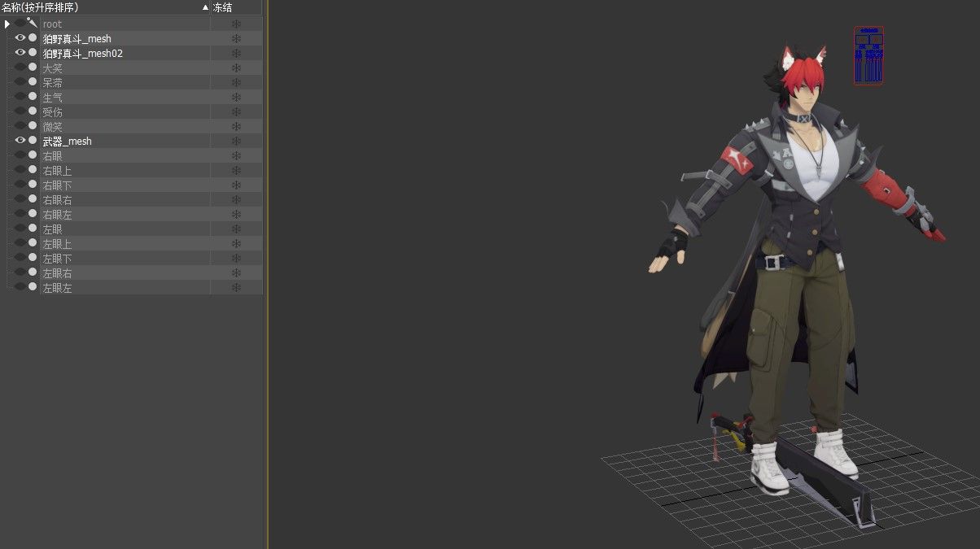
Task: Select the 受伤 item in the list
Action: pyautogui.click(x=53, y=112)
